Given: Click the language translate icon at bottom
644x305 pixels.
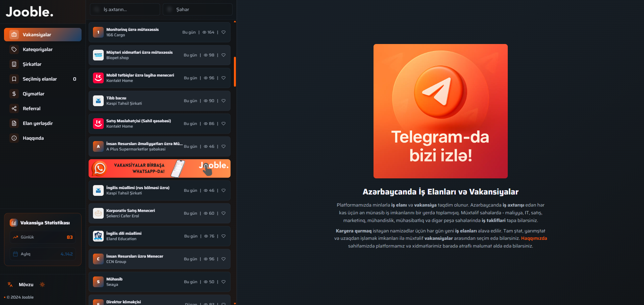Looking at the screenshot, I should [x=10, y=285].
